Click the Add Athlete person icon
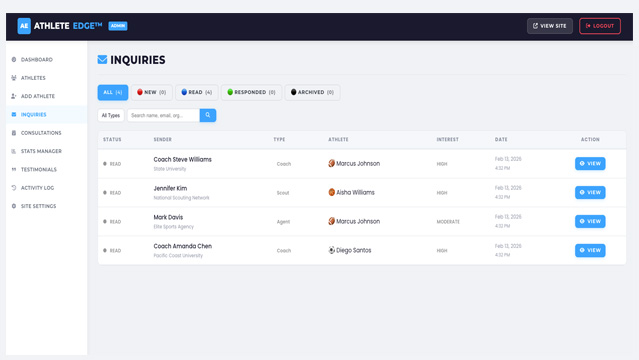 (14, 96)
